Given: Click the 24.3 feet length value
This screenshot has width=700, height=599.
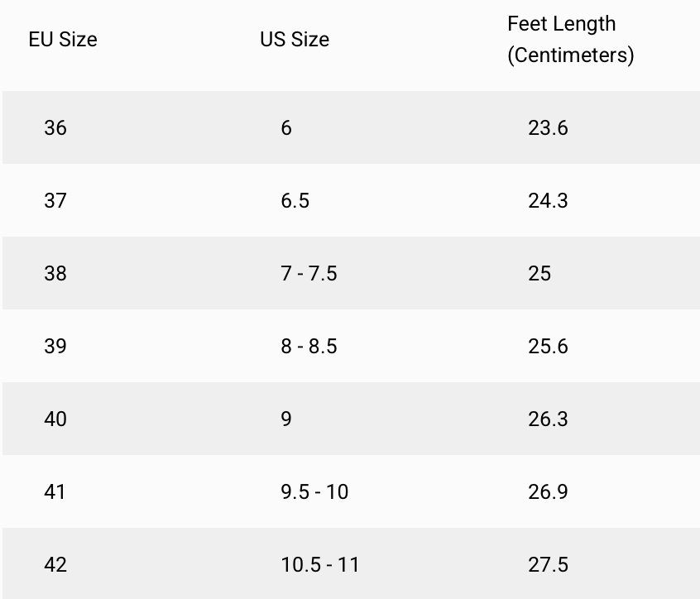Looking at the screenshot, I should click(548, 201).
